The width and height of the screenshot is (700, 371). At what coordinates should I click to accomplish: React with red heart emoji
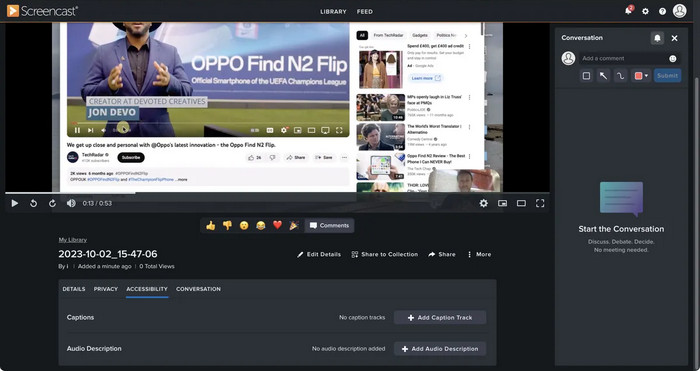pos(277,225)
